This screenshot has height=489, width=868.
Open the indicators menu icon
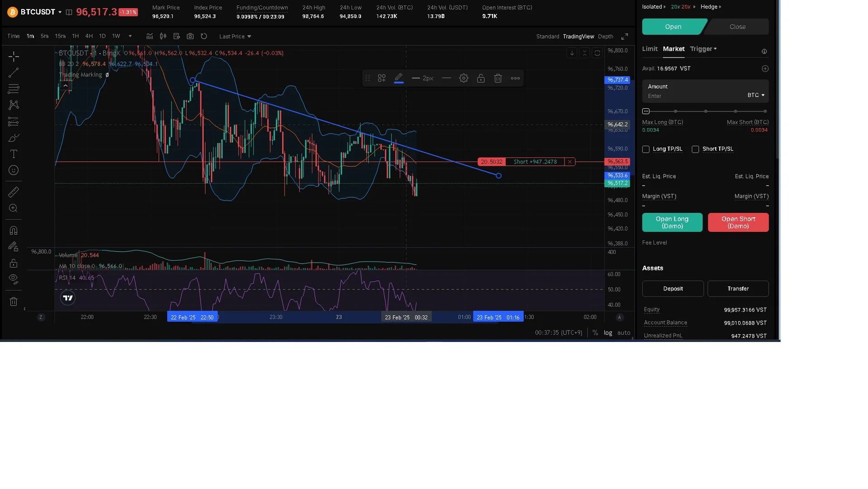pyautogui.click(x=150, y=36)
